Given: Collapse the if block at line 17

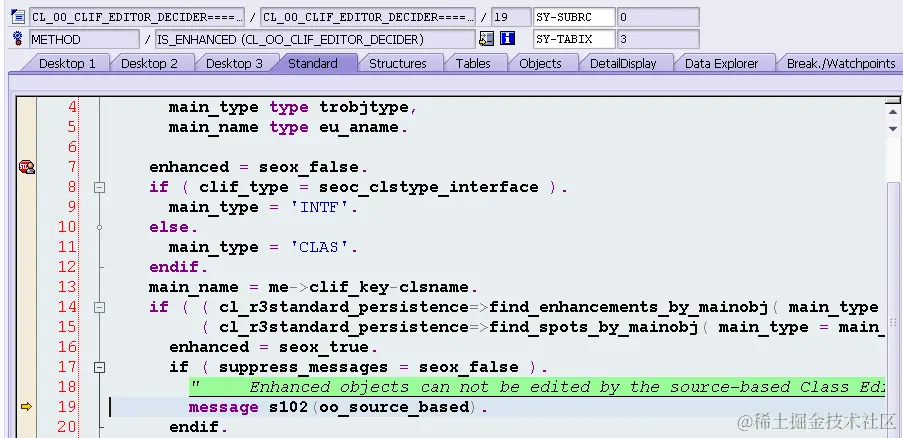Looking at the screenshot, I should (x=100, y=367).
